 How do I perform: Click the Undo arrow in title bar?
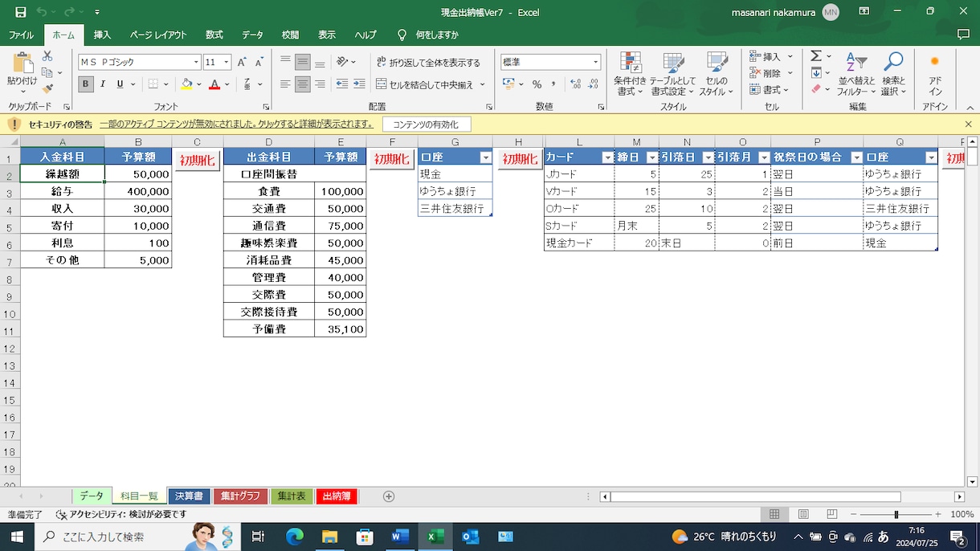42,12
